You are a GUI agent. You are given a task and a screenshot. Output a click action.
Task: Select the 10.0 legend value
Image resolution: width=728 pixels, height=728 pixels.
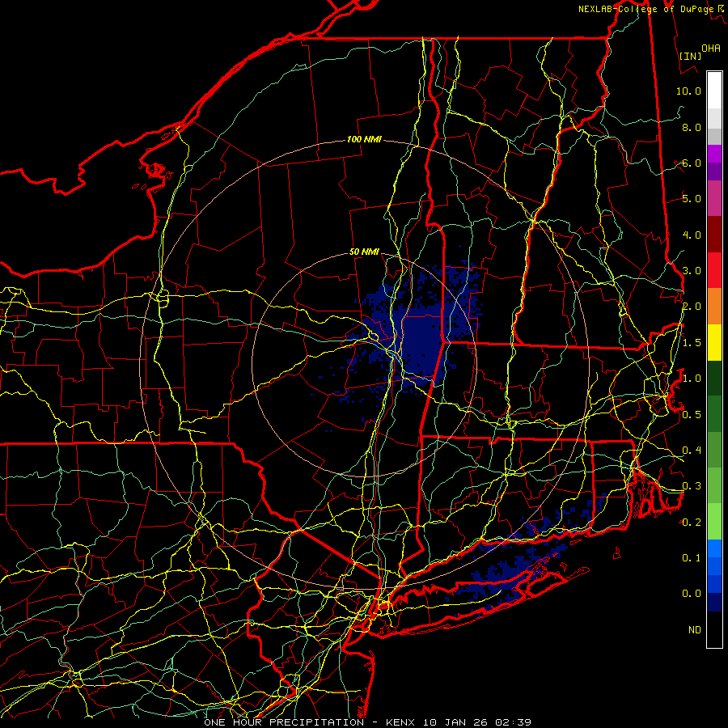pyautogui.click(x=688, y=91)
